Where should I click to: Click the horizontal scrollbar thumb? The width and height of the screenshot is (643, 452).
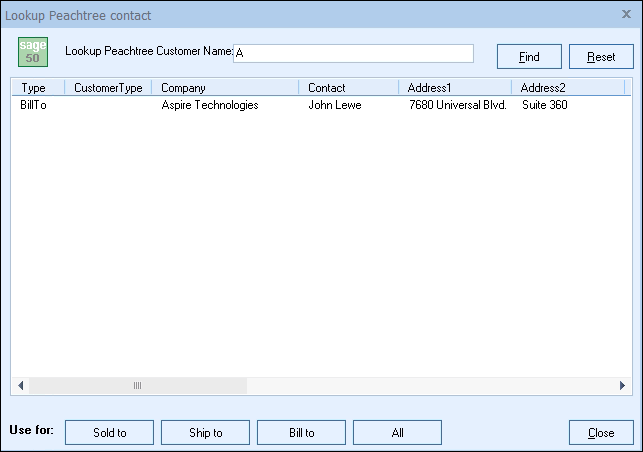[137, 385]
